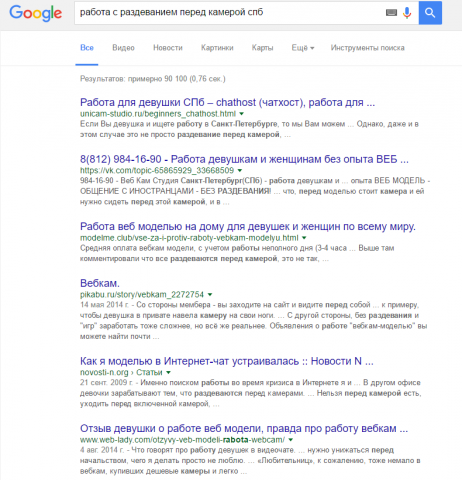Click the snippet starting 984-16-90 - Веб Кам Студия
This screenshot has height=480, width=462.
tap(255, 191)
